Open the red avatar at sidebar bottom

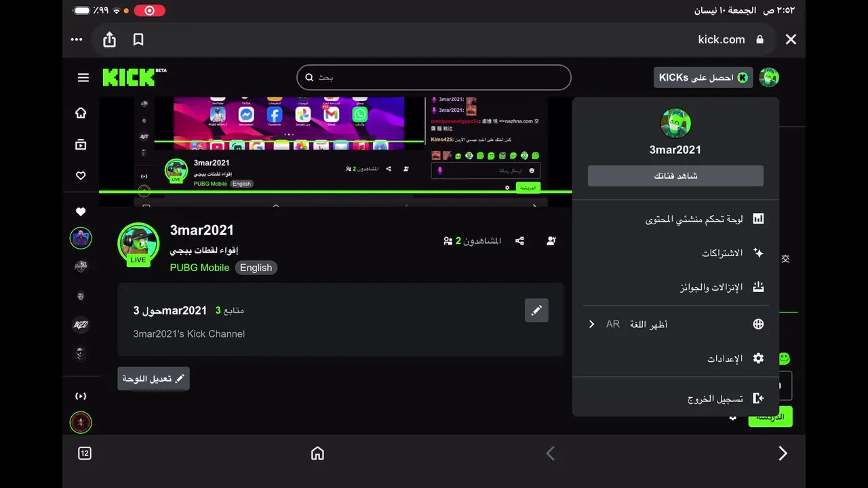point(81,422)
